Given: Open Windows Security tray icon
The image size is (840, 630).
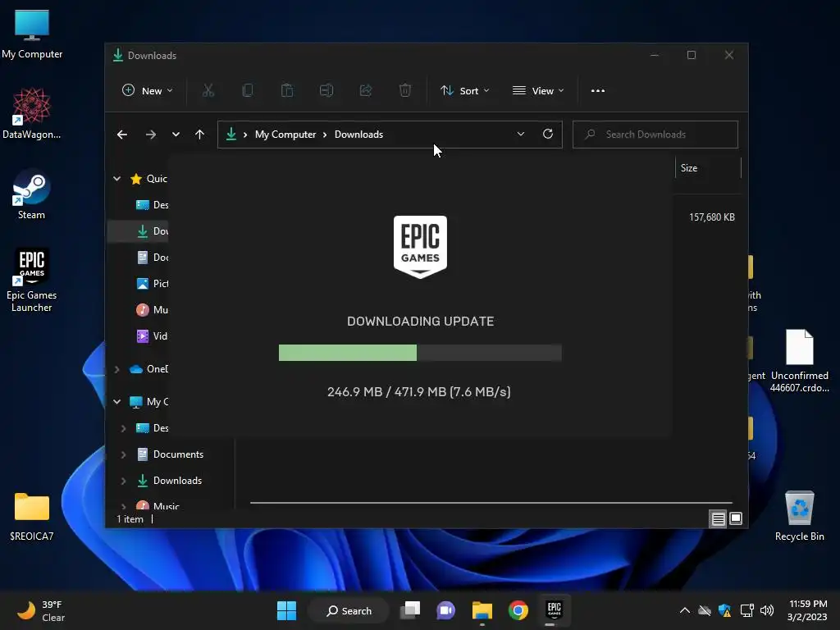Looking at the screenshot, I should (x=725, y=610).
